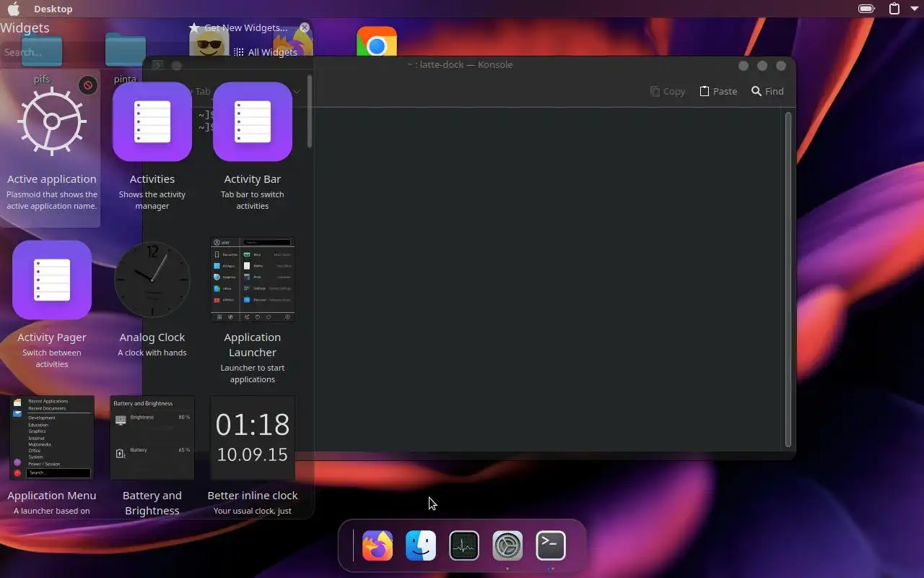Click Copy in the Konsole toolbar

(667, 91)
